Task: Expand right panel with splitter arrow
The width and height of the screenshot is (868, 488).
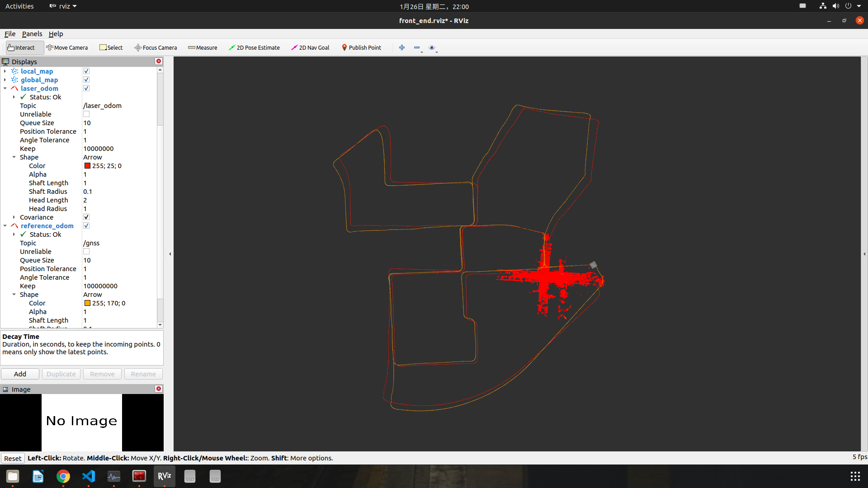Action: (864, 254)
